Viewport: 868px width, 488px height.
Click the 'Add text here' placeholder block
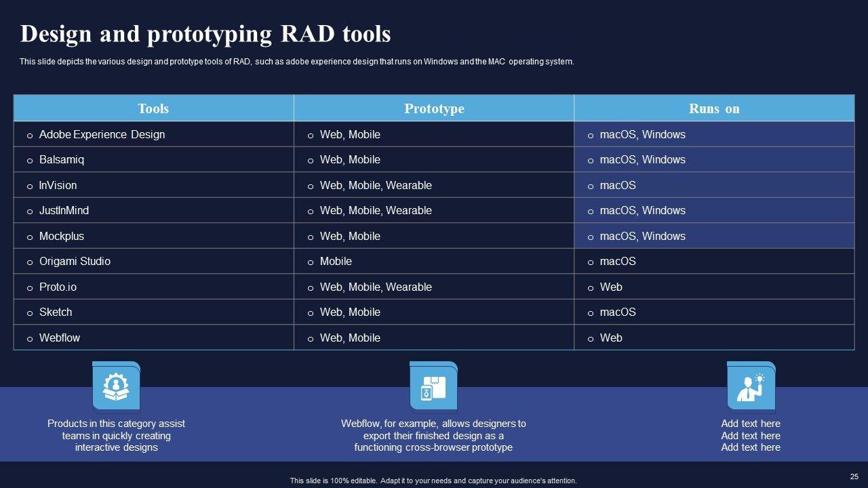tap(751, 435)
